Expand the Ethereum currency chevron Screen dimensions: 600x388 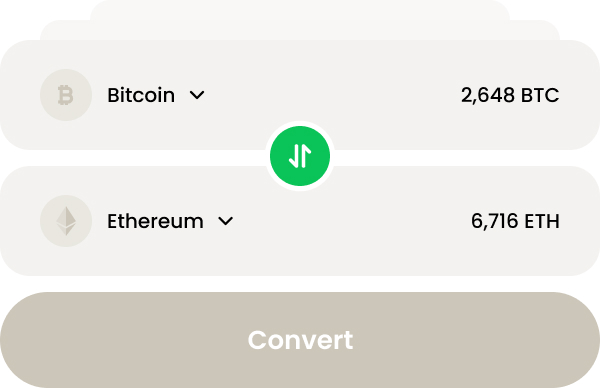tap(225, 221)
